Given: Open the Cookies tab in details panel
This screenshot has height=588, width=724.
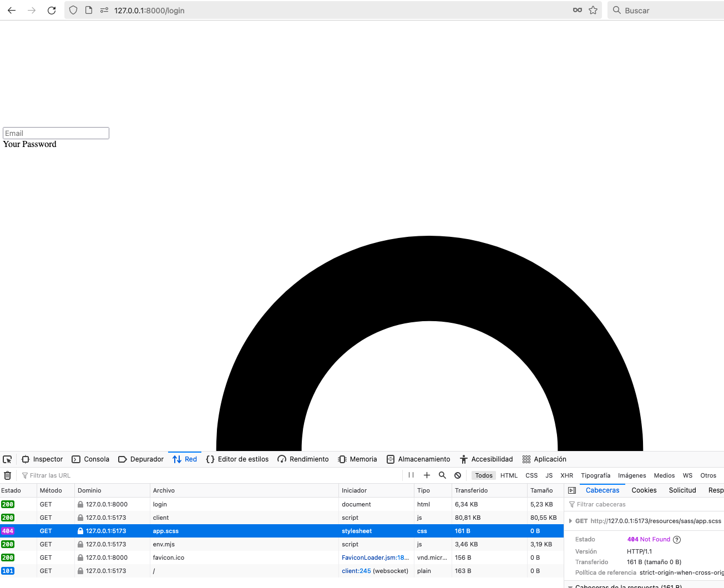Looking at the screenshot, I should 644,490.
